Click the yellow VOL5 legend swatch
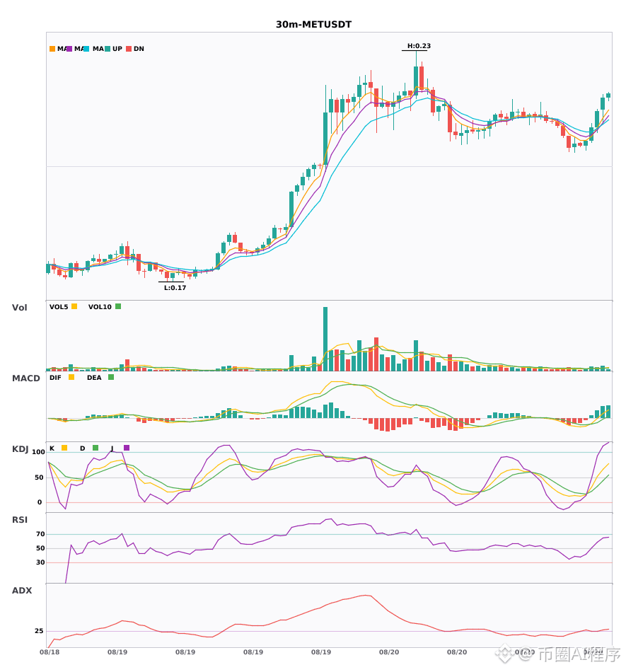626x672 pixels. pos(74,306)
